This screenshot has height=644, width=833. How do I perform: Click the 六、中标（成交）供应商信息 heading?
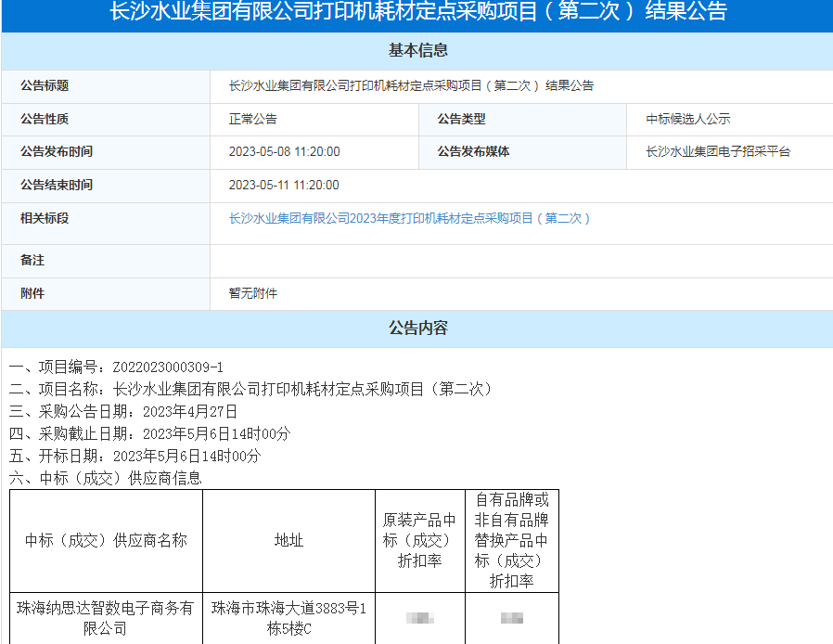click(105, 478)
